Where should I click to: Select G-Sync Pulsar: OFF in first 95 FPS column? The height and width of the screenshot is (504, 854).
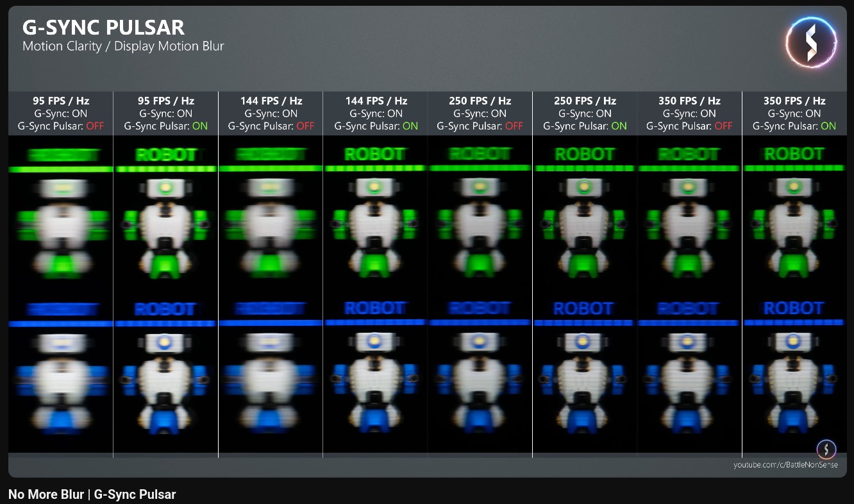[61, 126]
